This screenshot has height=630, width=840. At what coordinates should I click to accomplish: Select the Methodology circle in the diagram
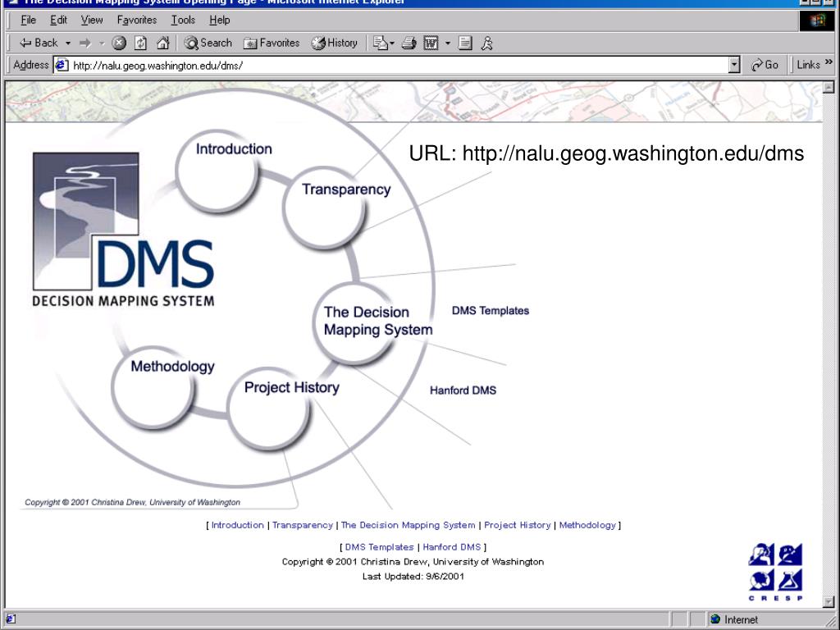tap(153, 388)
